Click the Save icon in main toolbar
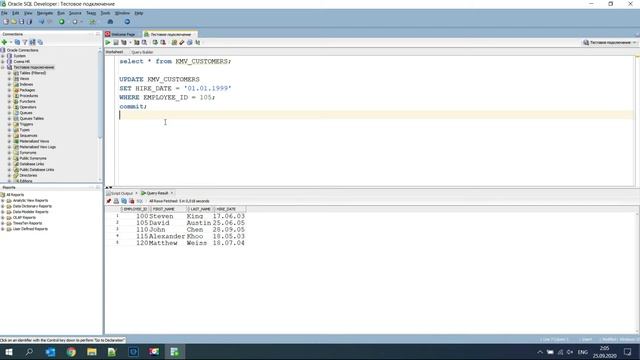The height and width of the screenshot is (360, 640). click(22, 22)
